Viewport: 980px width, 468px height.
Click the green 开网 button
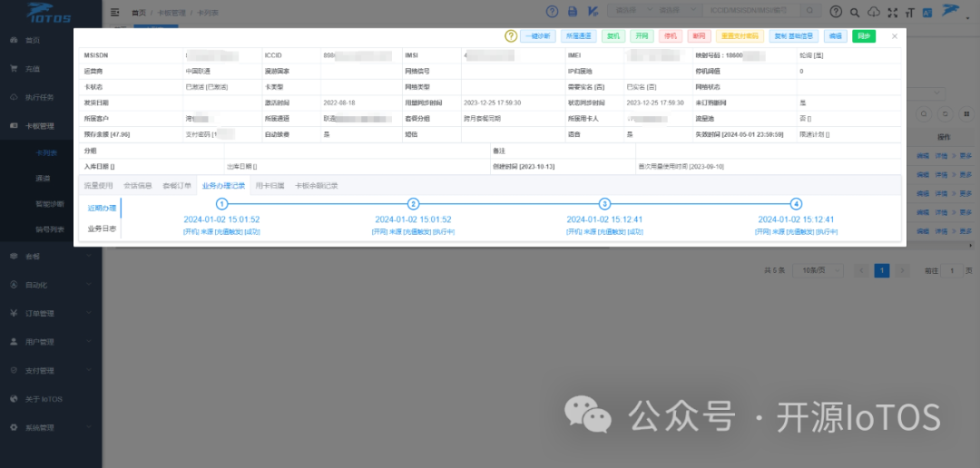[x=642, y=36]
